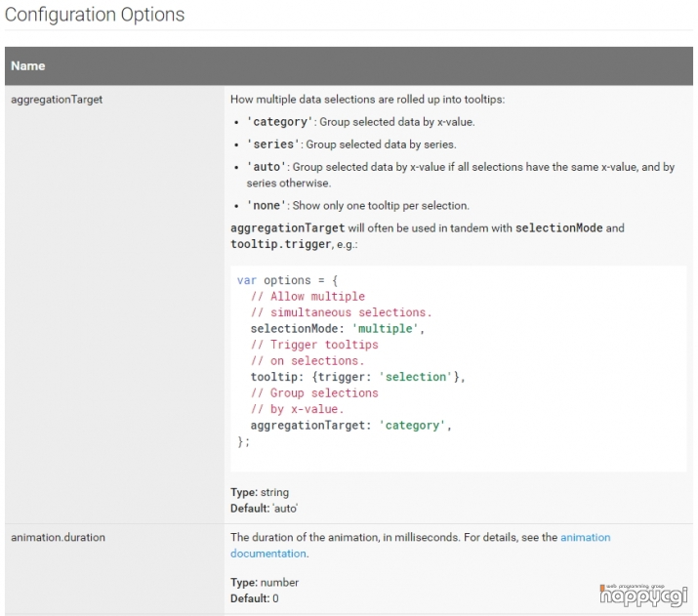The image size is (698, 616).
Task: Click "Default: 'auto'" text
Action: 264,509
